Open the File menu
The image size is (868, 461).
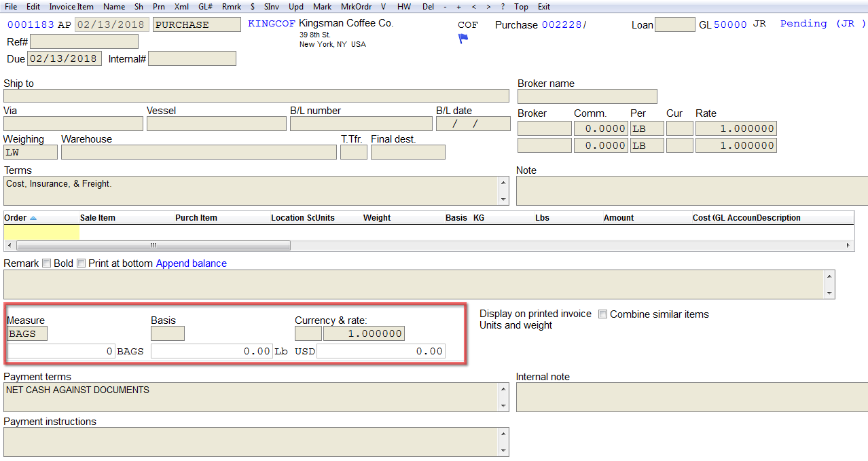[x=11, y=7]
